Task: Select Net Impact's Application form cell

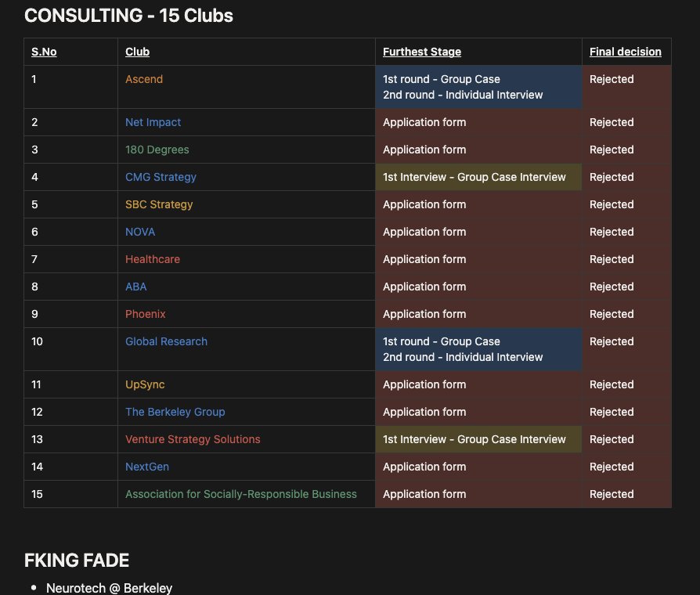Action: (478, 122)
